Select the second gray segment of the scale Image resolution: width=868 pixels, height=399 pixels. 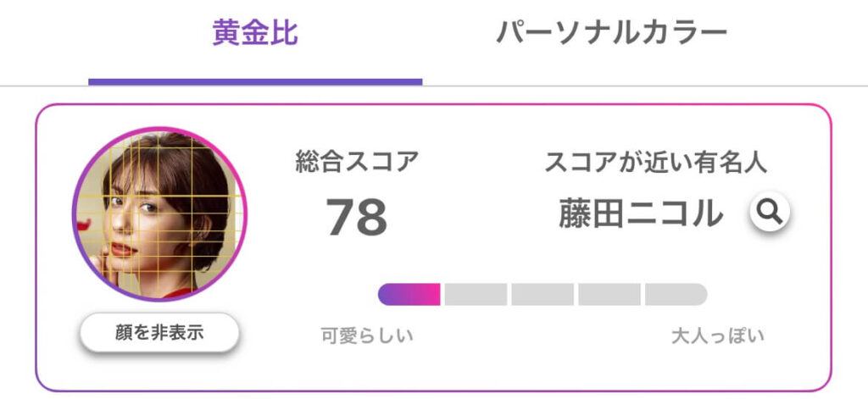(x=476, y=295)
